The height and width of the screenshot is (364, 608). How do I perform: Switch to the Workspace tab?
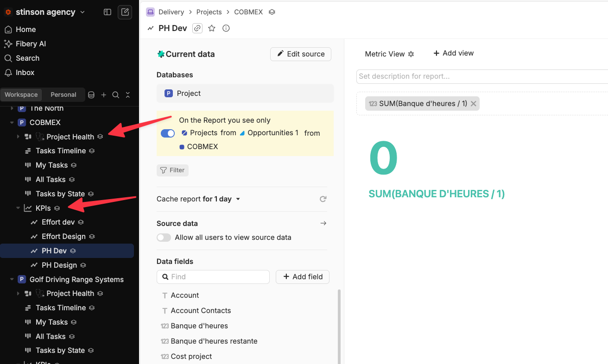(21, 95)
